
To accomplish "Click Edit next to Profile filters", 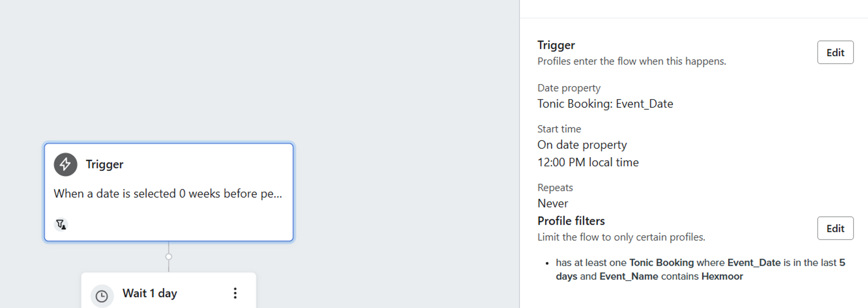I will [835, 228].
